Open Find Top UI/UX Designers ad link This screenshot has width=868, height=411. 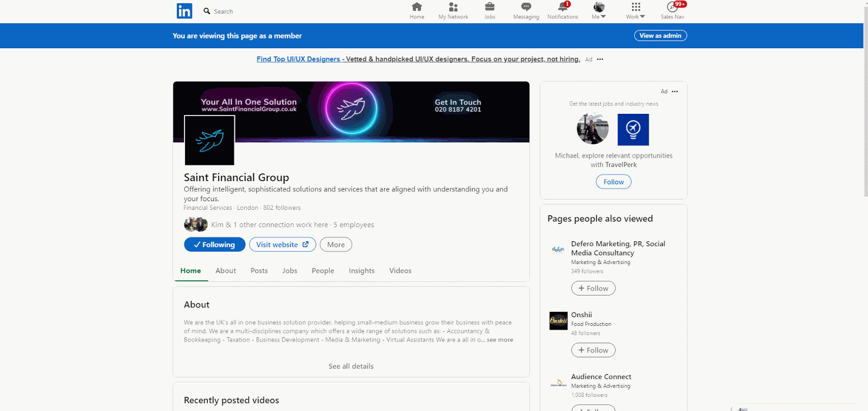point(418,59)
